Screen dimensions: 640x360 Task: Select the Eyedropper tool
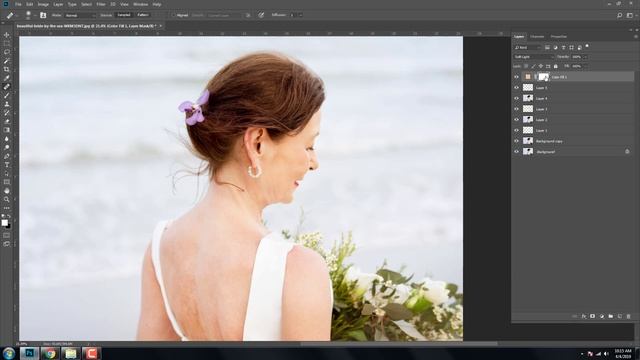pyautogui.click(x=7, y=78)
